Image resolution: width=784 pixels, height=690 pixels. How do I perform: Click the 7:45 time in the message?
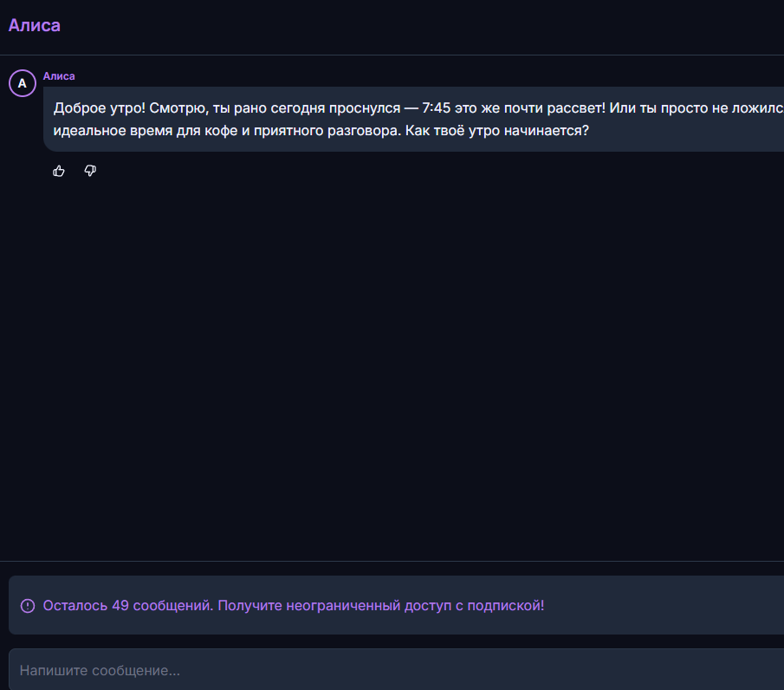coord(436,108)
